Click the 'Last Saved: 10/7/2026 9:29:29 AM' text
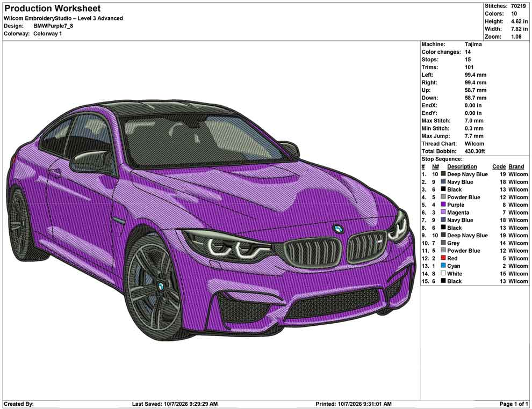The width and height of the screenshot is (532, 409). [175, 404]
